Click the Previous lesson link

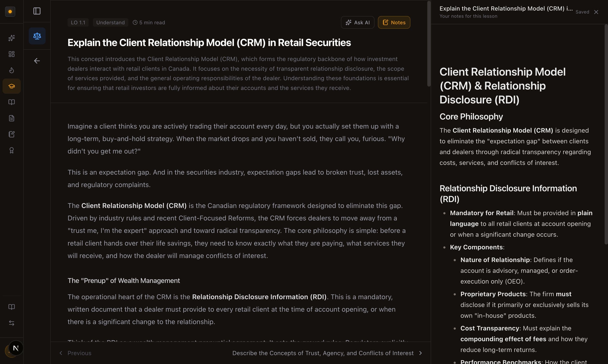(79, 353)
